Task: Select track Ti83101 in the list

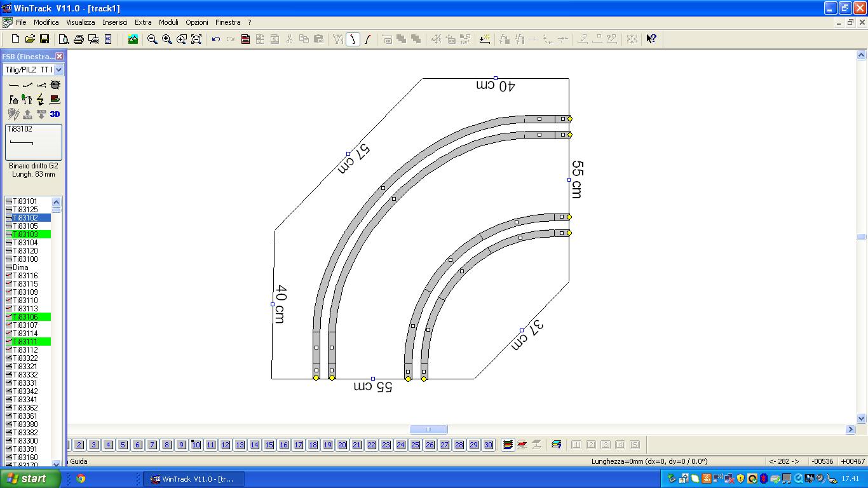Action: point(28,201)
